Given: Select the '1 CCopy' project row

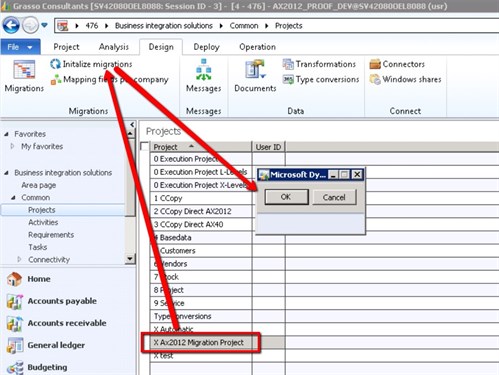Looking at the screenshot, I should [201, 198].
